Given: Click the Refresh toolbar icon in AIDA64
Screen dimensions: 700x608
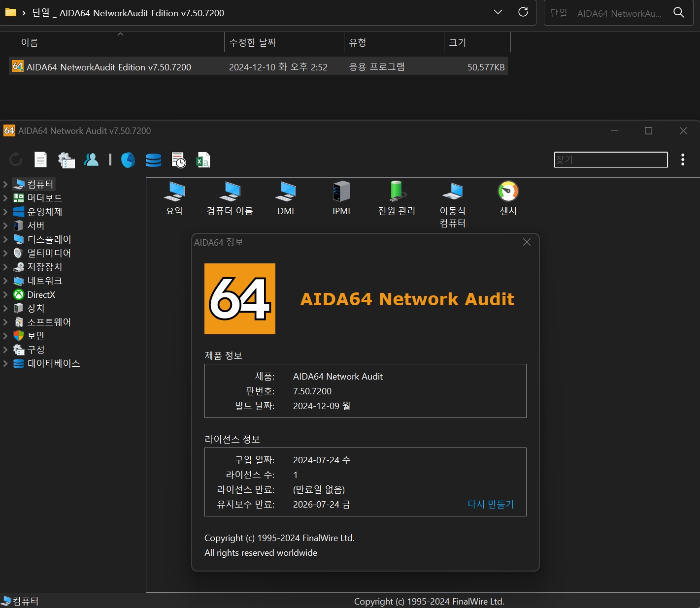Looking at the screenshot, I should (x=16, y=160).
